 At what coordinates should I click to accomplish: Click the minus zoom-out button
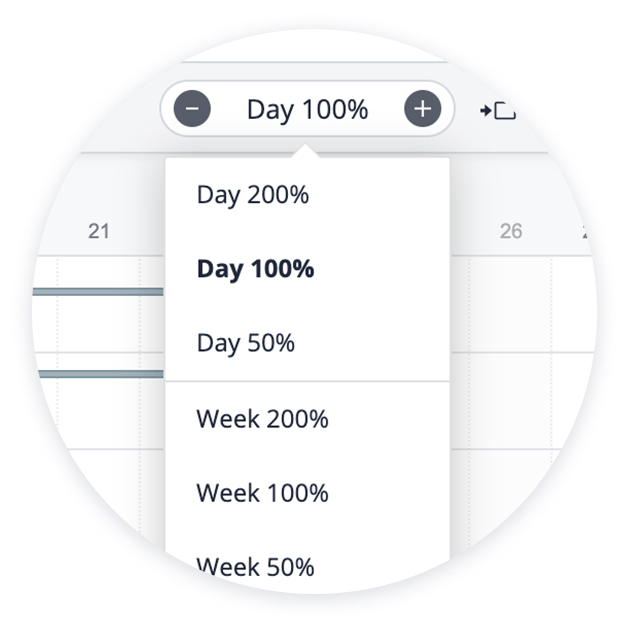192,109
